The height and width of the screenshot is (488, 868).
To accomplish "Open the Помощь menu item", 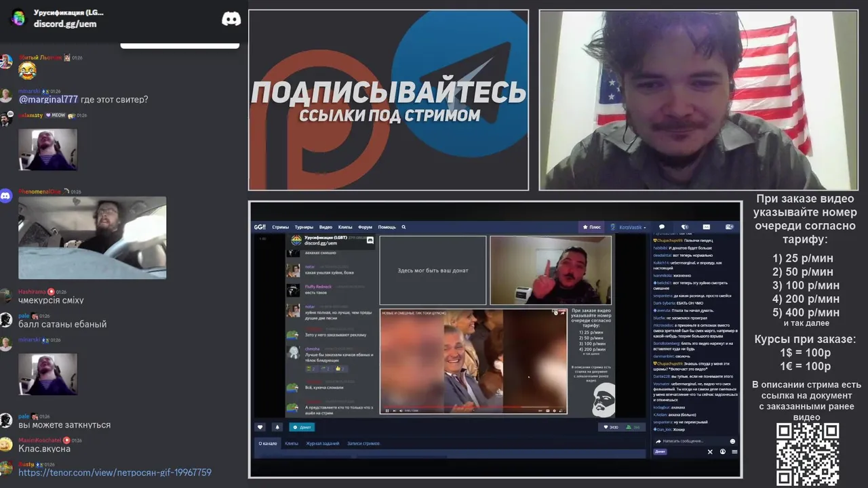I will (x=387, y=227).
